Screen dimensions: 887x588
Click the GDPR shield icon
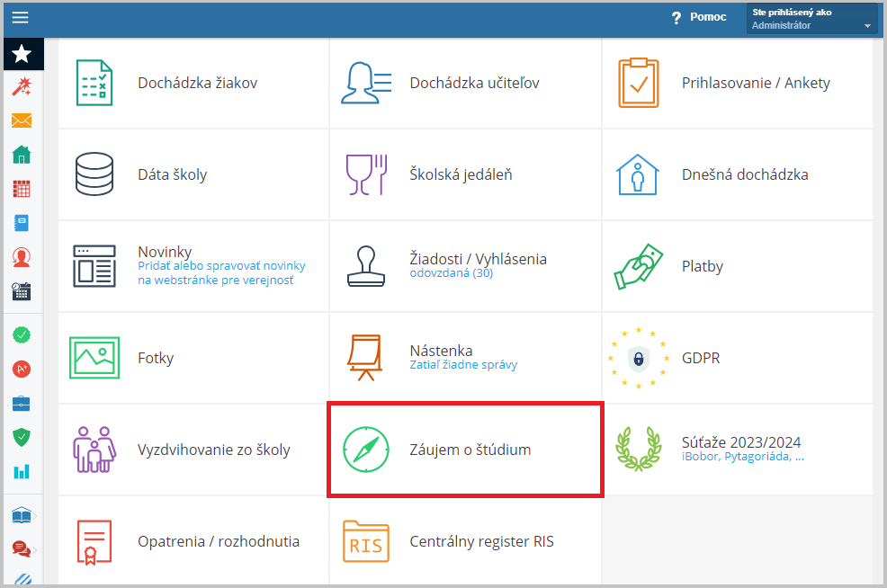[x=639, y=359]
